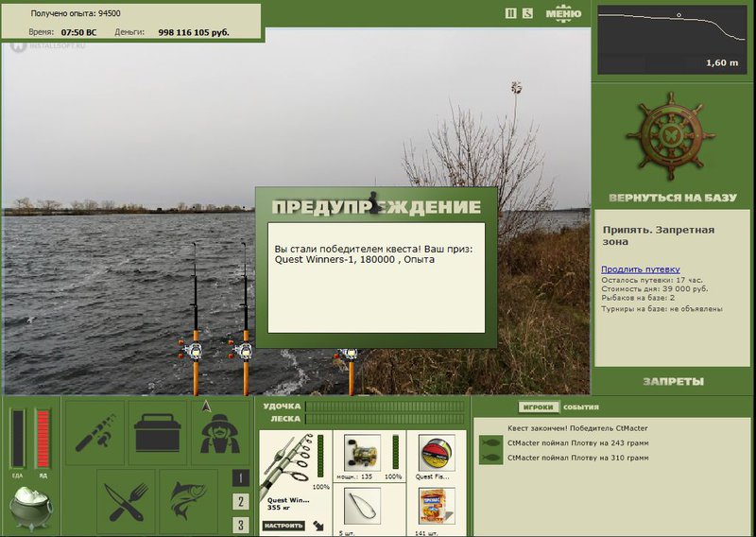Select rod slot 3

click(241, 525)
